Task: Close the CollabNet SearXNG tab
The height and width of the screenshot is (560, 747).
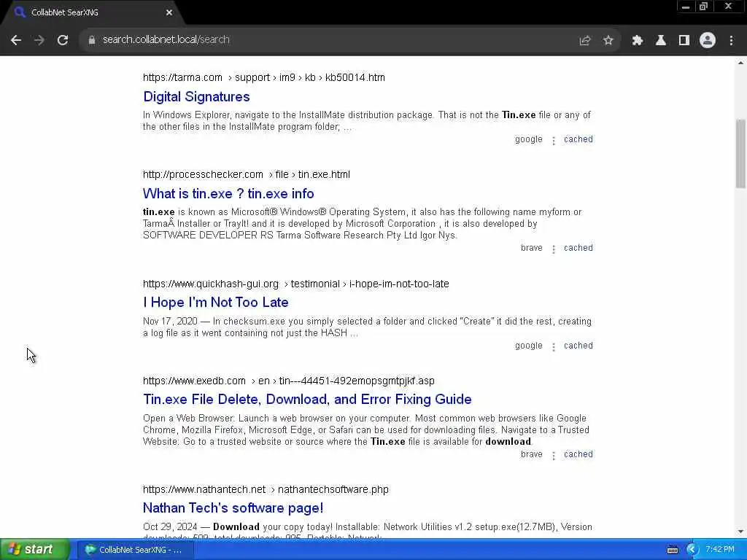Action: click(169, 12)
